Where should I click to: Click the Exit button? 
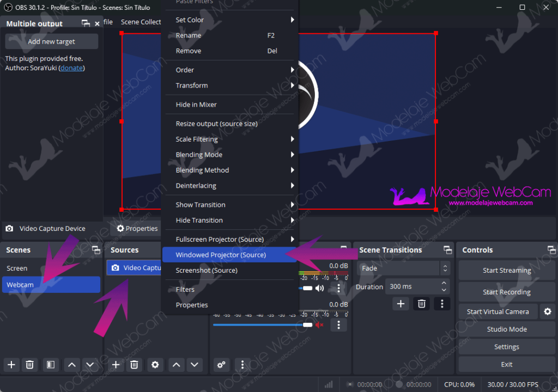point(507,364)
